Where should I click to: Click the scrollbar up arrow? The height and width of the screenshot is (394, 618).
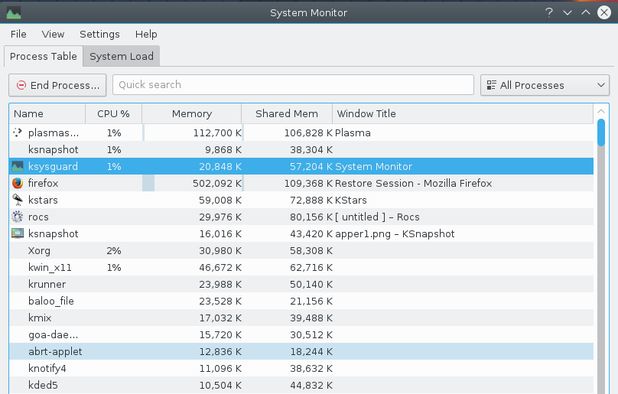click(601, 112)
